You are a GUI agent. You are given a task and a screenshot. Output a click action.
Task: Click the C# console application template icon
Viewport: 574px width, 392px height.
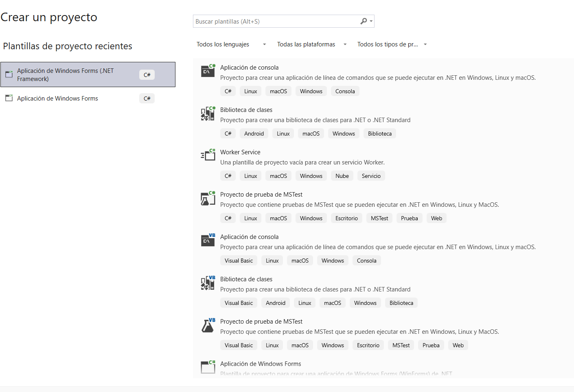(x=208, y=71)
